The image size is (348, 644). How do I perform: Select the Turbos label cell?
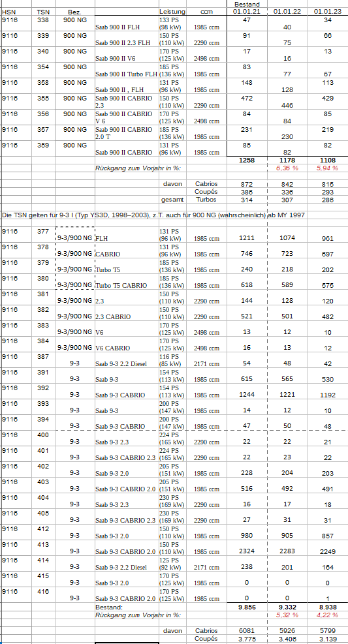pos(206,200)
